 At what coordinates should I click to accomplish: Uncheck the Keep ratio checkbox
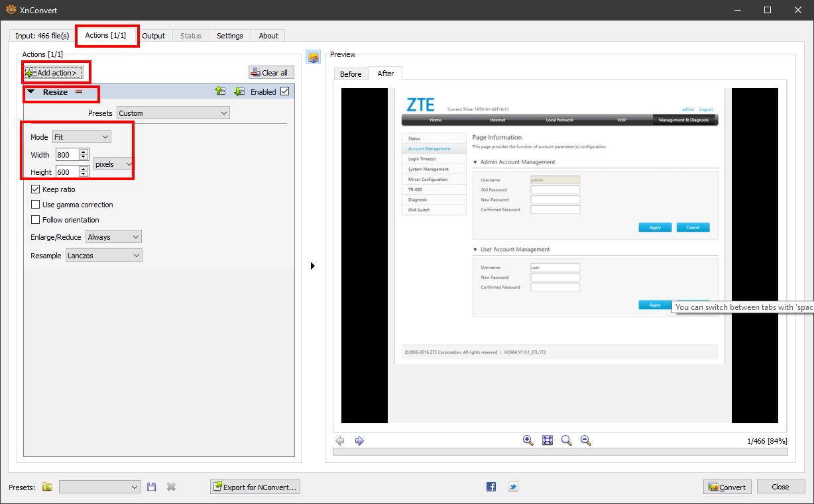coord(36,189)
